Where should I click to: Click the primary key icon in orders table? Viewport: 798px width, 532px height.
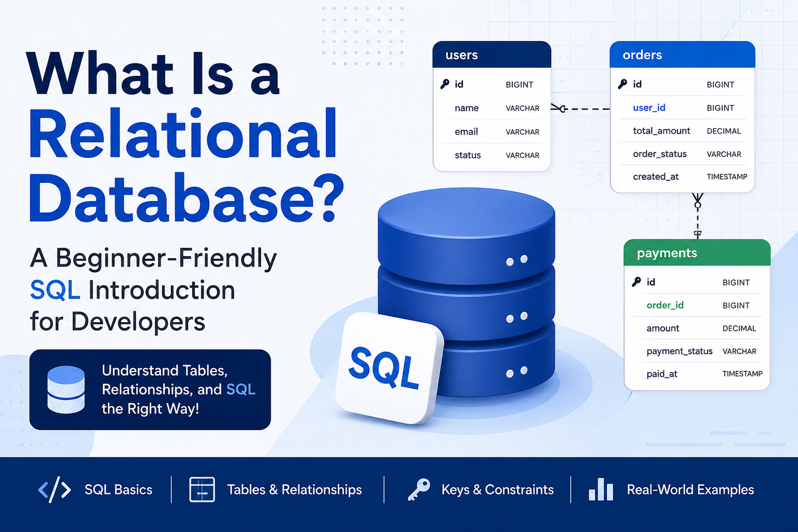pos(622,84)
